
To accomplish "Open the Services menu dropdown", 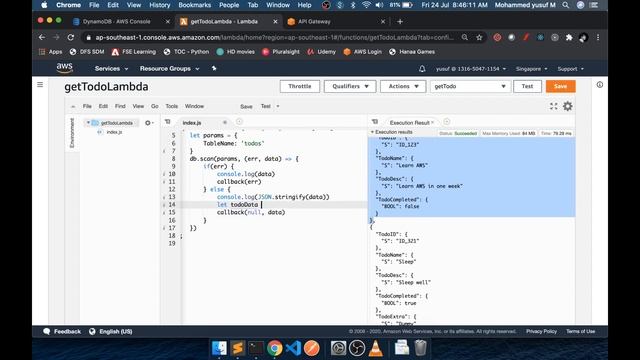I will 111,69.
